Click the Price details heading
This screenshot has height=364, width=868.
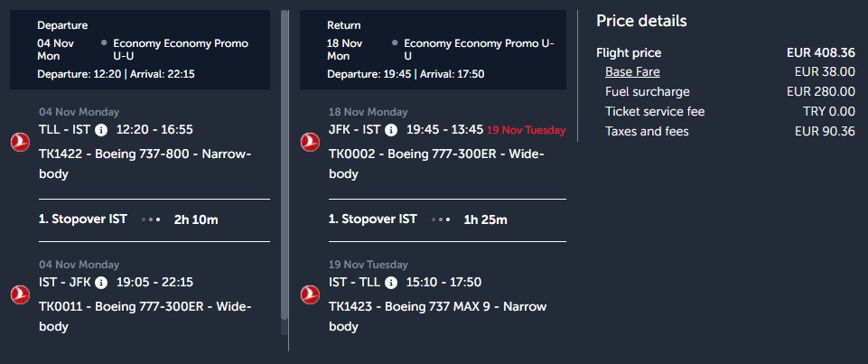pyautogui.click(x=641, y=21)
